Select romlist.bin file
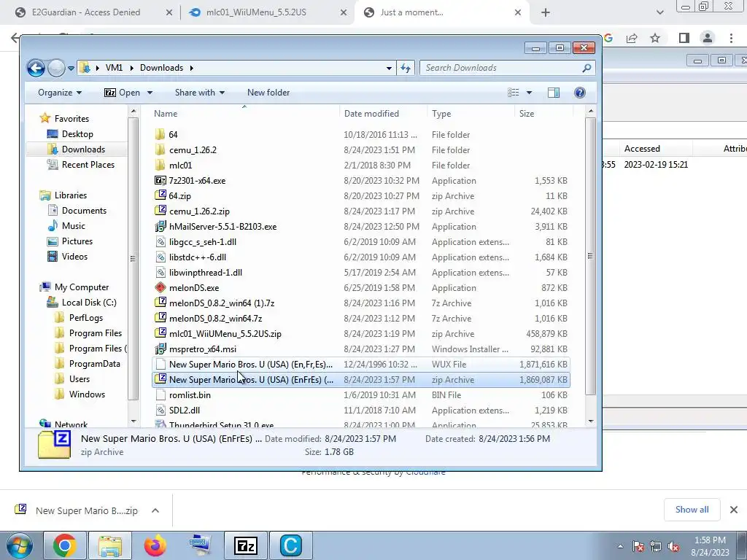Screen dimensions: 747x560 tap(360, 394)
